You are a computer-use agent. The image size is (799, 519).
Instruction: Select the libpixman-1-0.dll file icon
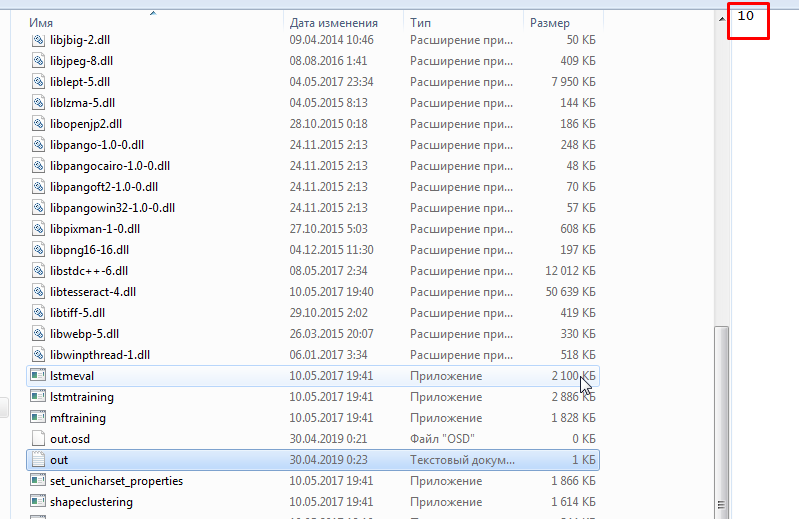[38, 229]
